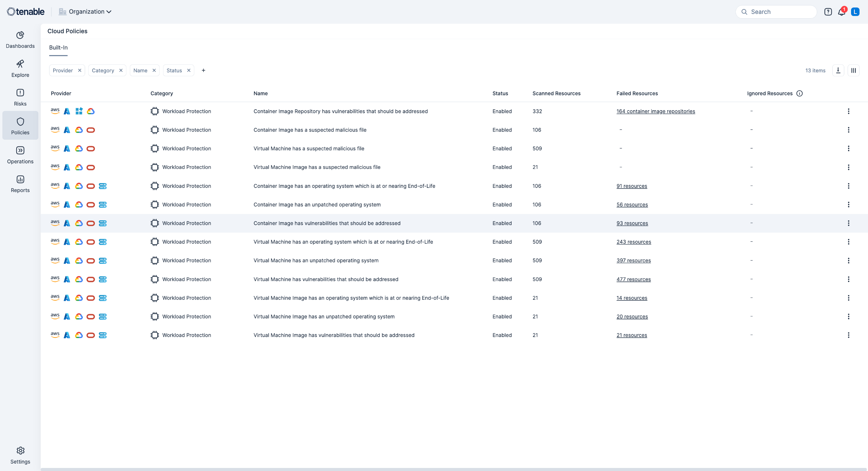The image size is (868, 471).
Task: Add a new filter with plus button
Action: pyautogui.click(x=203, y=70)
